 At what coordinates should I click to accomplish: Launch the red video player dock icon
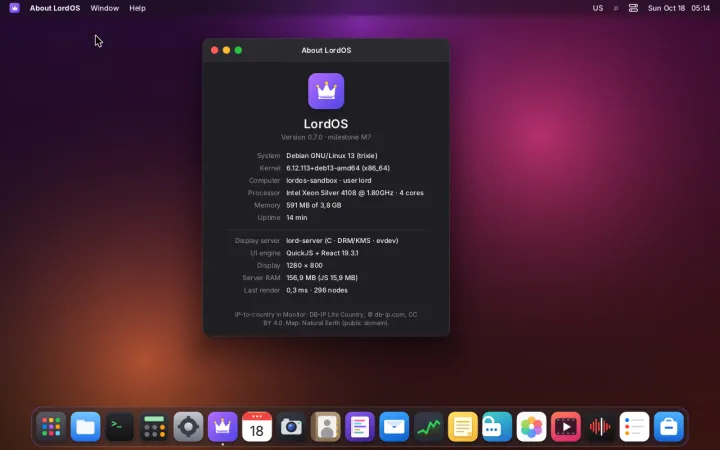[x=566, y=427]
